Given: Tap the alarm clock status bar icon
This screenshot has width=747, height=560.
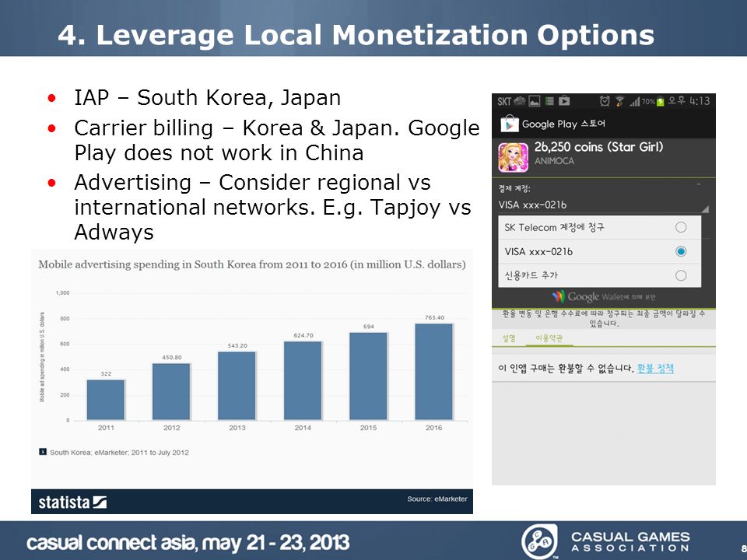Looking at the screenshot, I should [605, 101].
